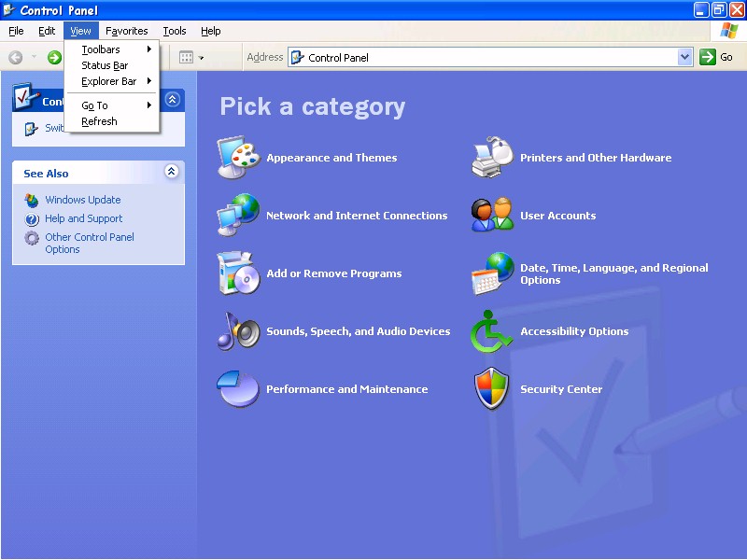Open the Help menu
The image size is (747, 560).
211,31
